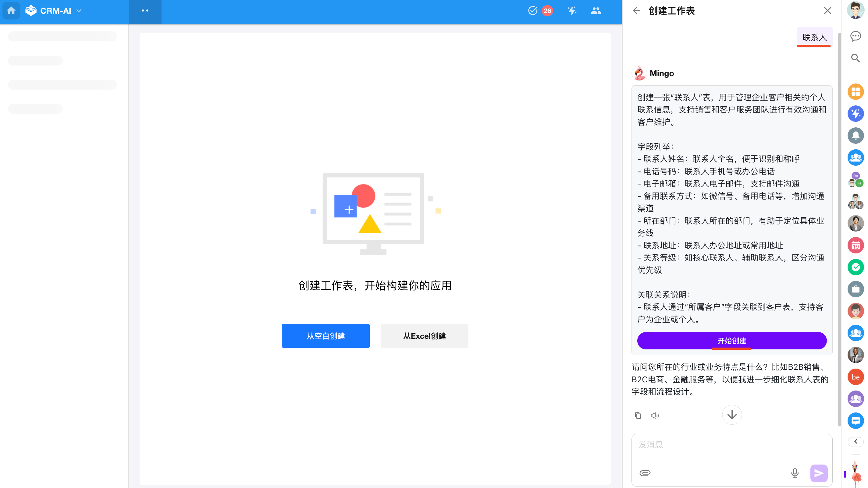Open the pending tasks check icon

(x=532, y=11)
